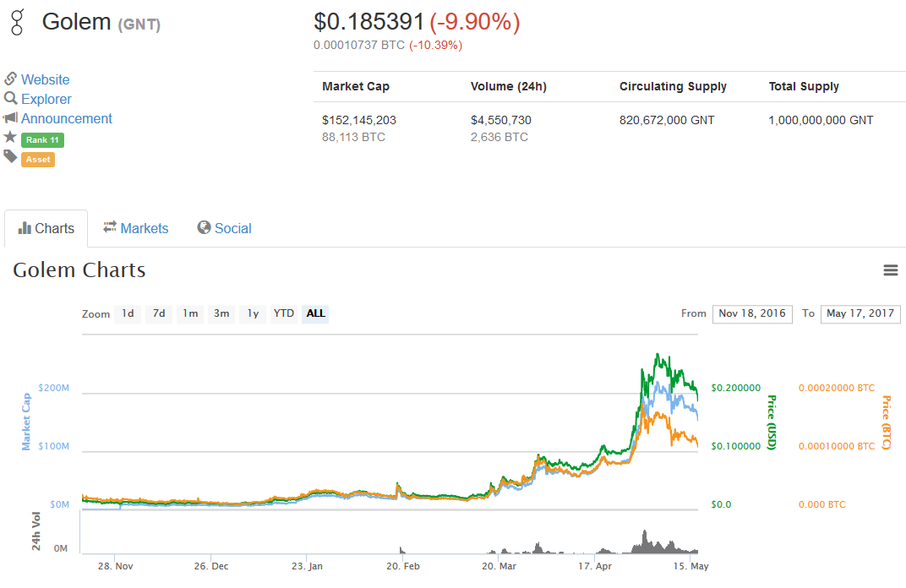Click the 17. Apr date label
This screenshot has width=906, height=588.
[x=595, y=566]
